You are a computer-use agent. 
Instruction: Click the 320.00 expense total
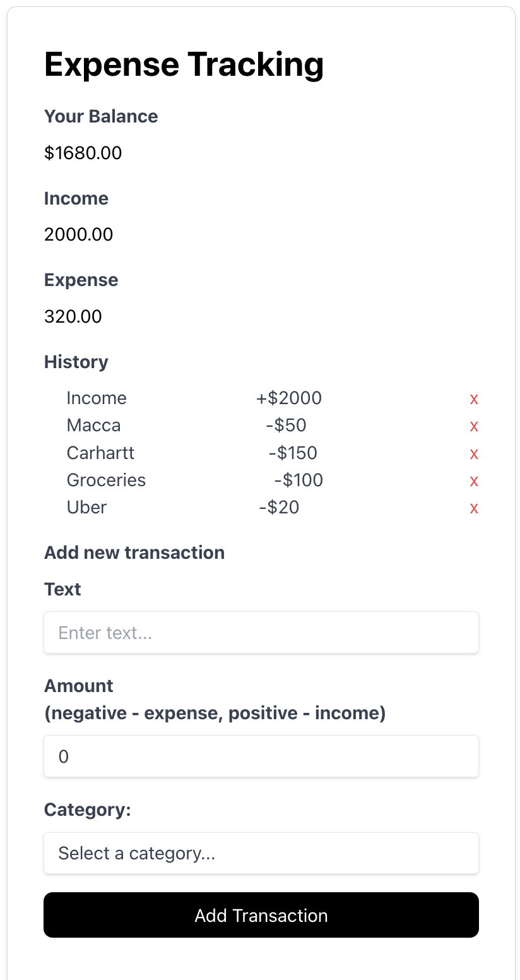[x=73, y=316]
